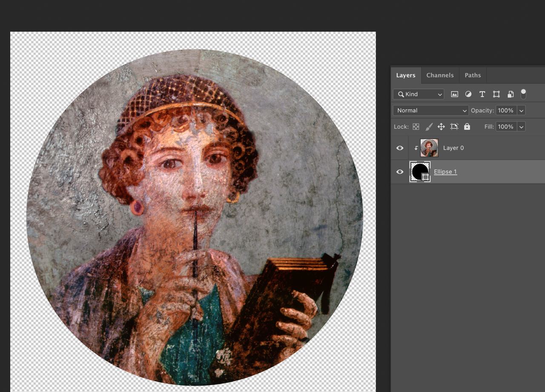Select the Ellipse 1 shape thumbnail

(x=420, y=172)
